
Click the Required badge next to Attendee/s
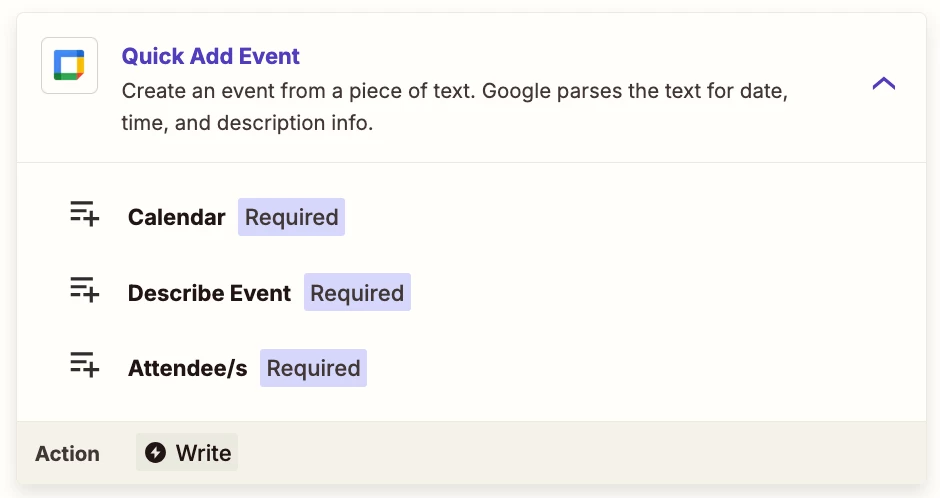(313, 368)
